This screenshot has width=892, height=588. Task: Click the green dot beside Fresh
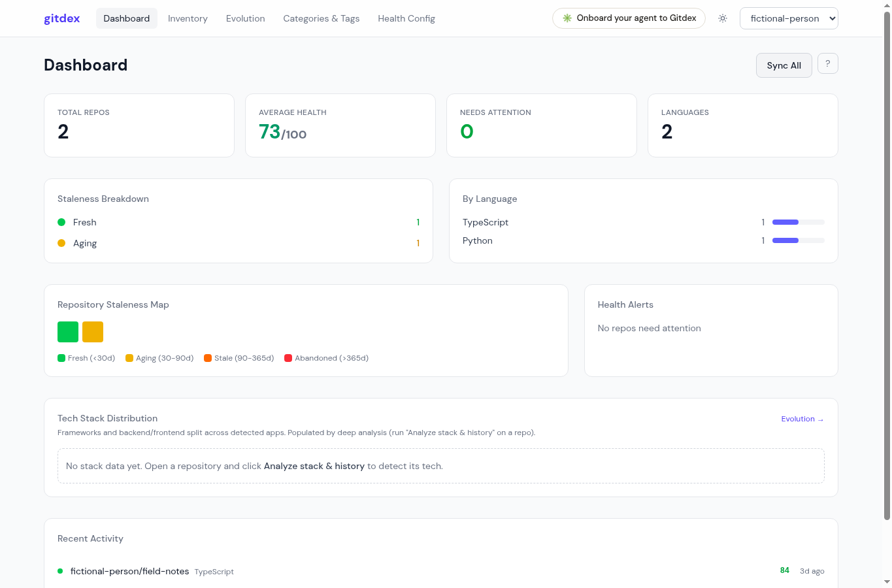point(61,222)
